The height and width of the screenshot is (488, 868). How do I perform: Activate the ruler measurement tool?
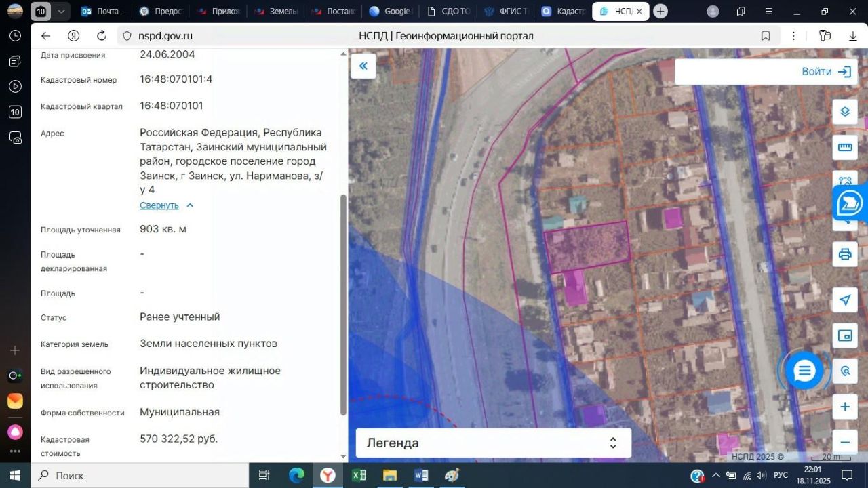pyautogui.click(x=845, y=147)
